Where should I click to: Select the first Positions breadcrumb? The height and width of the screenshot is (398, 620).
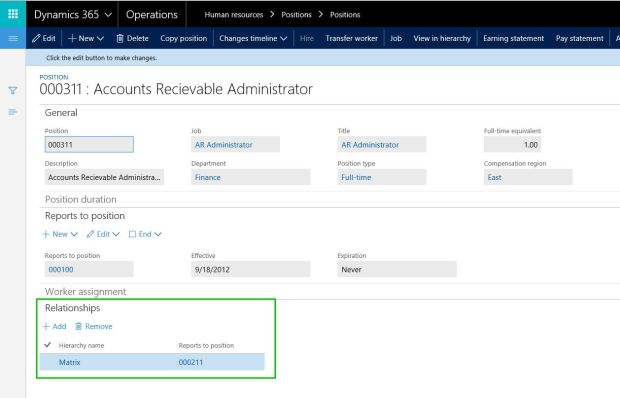[x=297, y=15]
